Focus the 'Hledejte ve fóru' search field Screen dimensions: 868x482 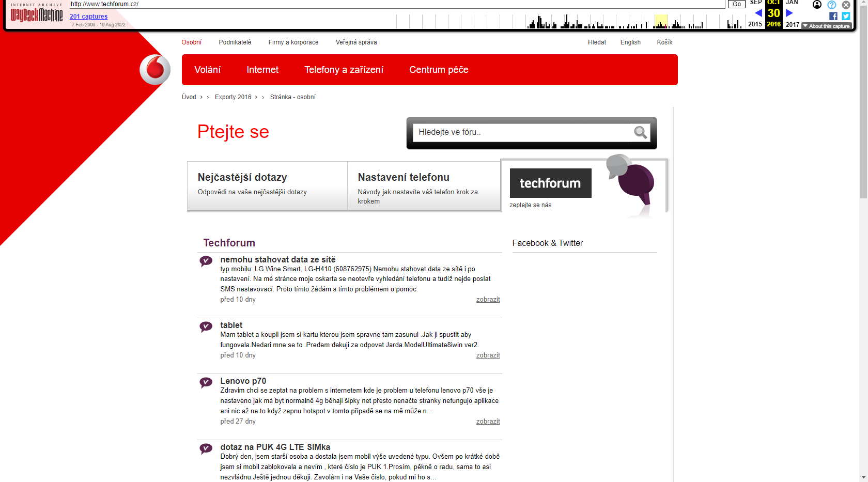(x=523, y=132)
